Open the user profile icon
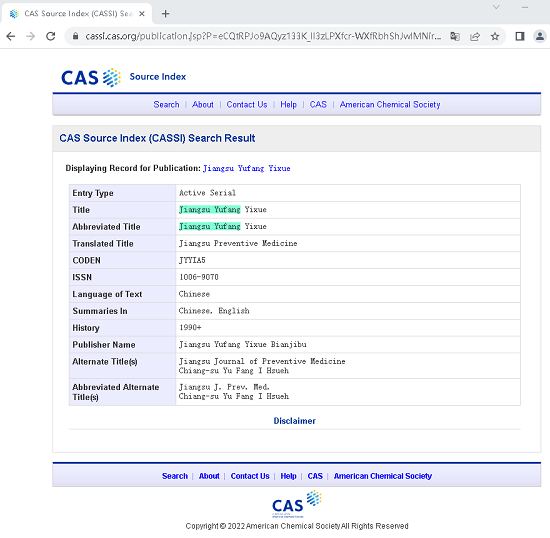The image size is (550, 538). pyautogui.click(x=540, y=36)
